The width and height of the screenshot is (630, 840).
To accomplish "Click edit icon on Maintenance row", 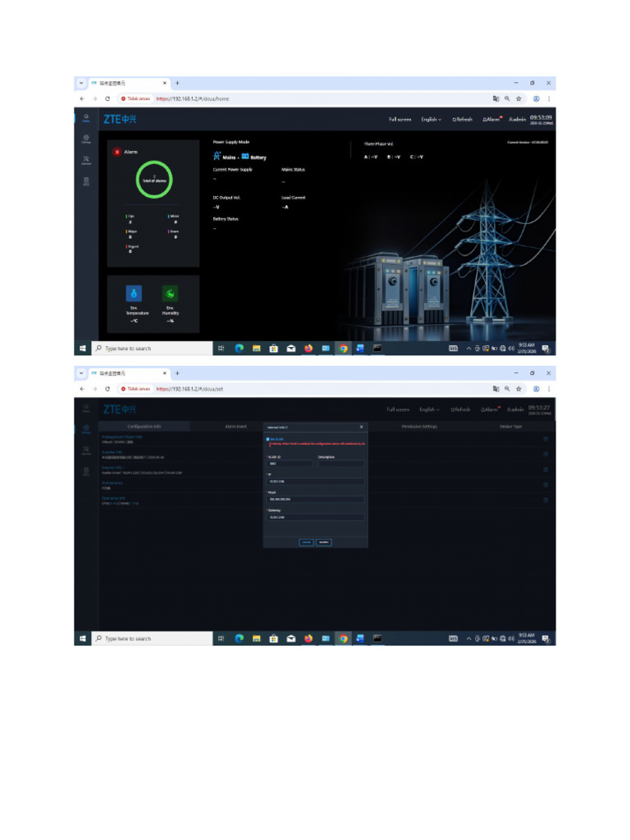I will [x=546, y=485].
